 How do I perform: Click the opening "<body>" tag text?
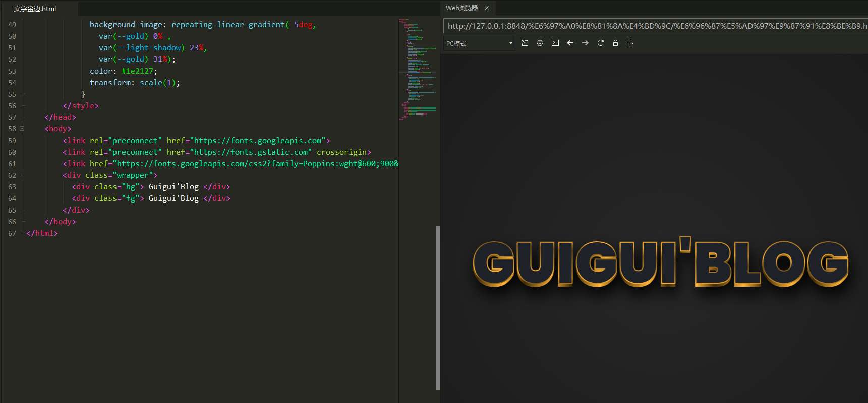pos(58,129)
